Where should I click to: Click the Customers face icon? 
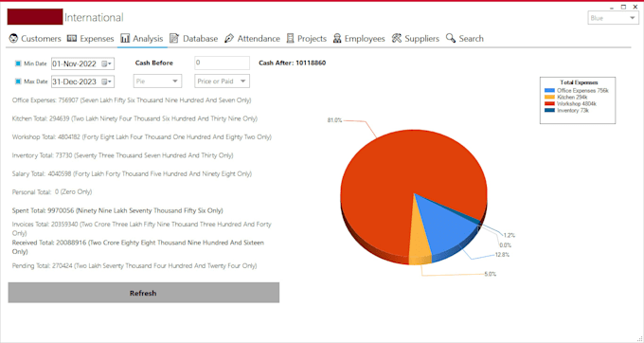[x=13, y=39]
